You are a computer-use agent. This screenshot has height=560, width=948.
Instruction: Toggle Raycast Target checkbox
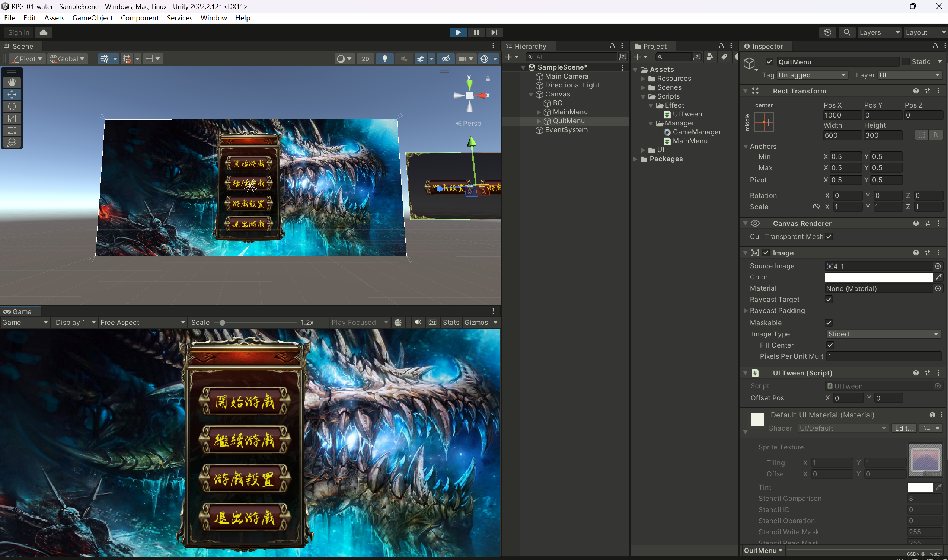point(829,300)
